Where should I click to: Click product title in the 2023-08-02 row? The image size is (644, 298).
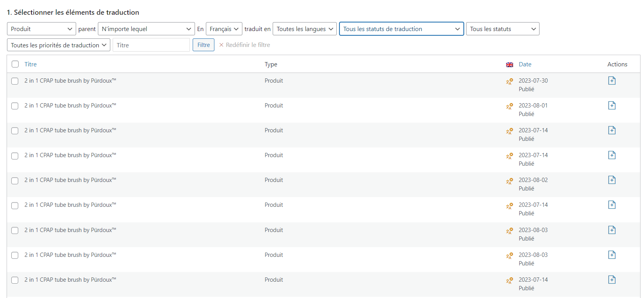point(70,180)
